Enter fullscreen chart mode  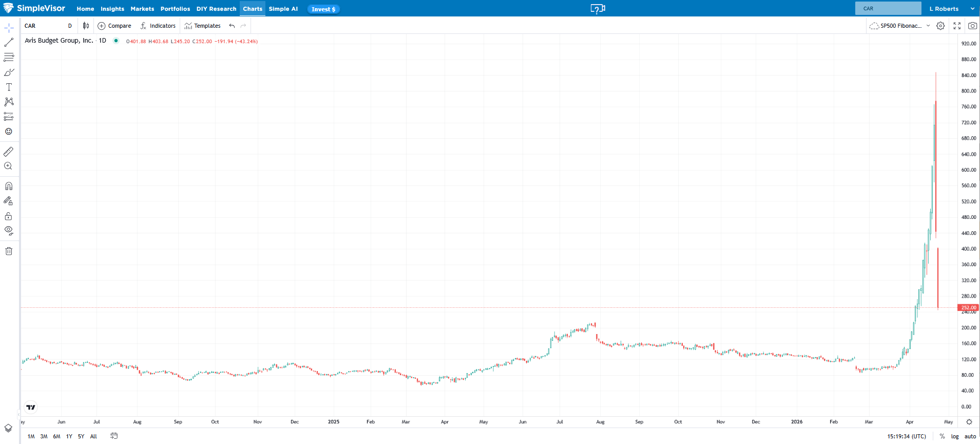[957, 26]
